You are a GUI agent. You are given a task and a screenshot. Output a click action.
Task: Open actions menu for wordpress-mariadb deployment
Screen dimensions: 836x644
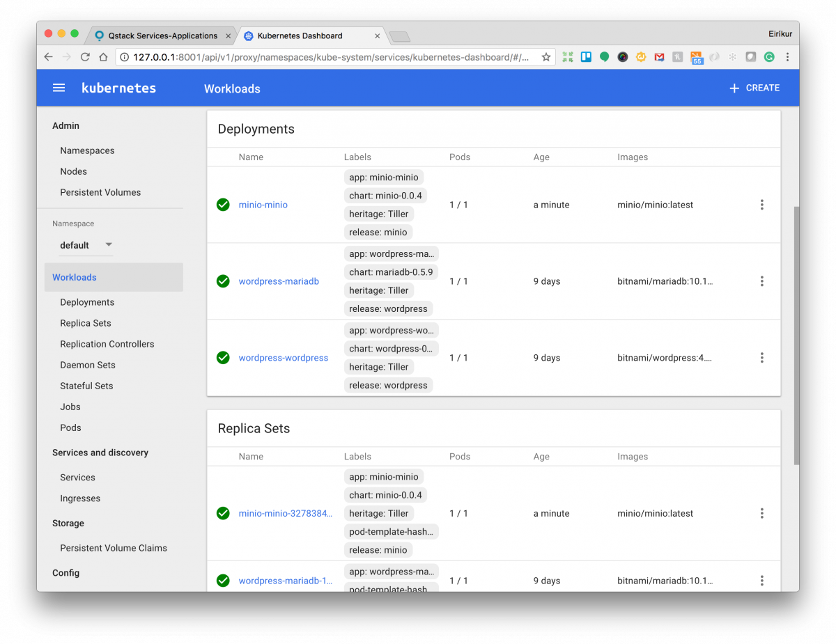click(x=761, y=281)
